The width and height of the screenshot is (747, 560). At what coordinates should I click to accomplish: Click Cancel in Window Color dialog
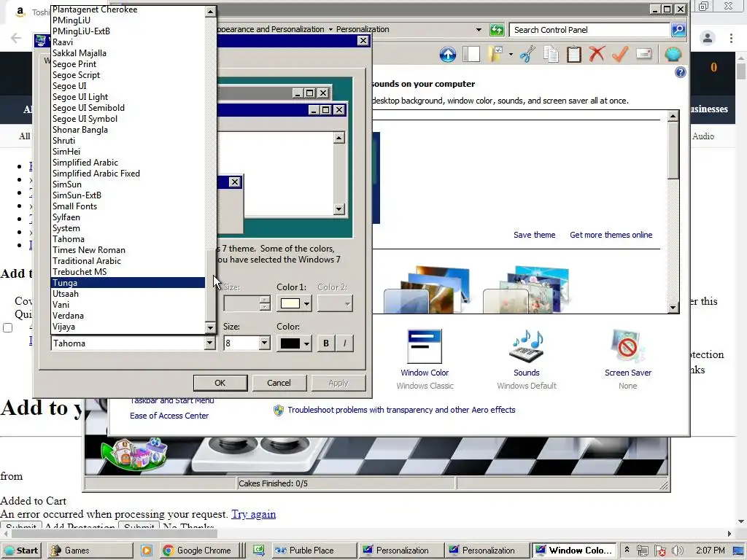279,383
